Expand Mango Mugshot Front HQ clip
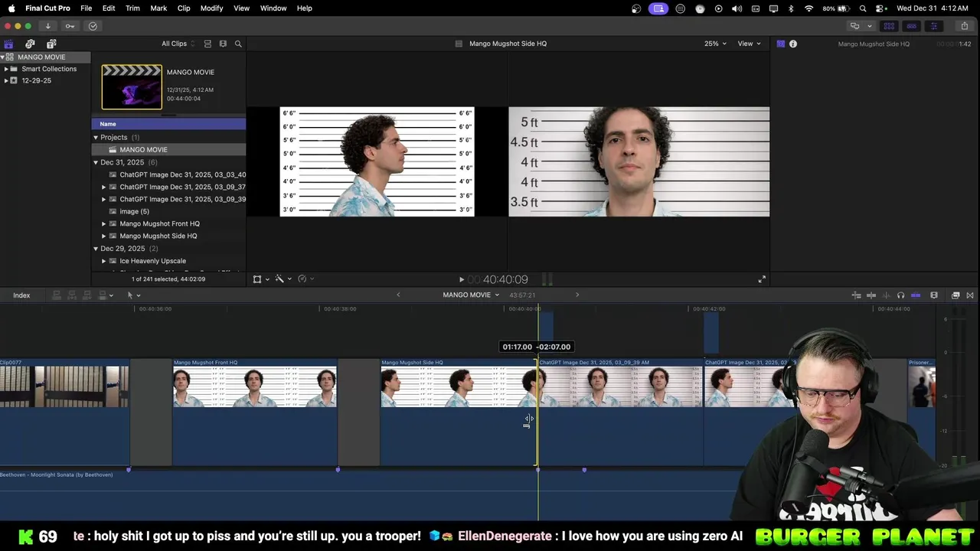The width and height of the screenshot is (980, 551). pyautogui.click(x=104, y=223)
